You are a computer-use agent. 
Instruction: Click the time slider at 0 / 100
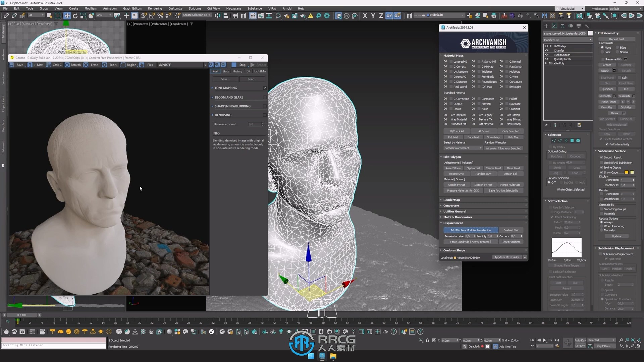point(22,315)
